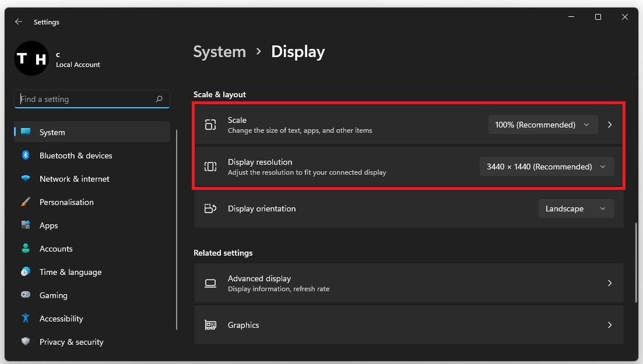The width and height of the screenshot is (643, 364).
Task: Click the local account profile picture
Action: tap(31, 58)
